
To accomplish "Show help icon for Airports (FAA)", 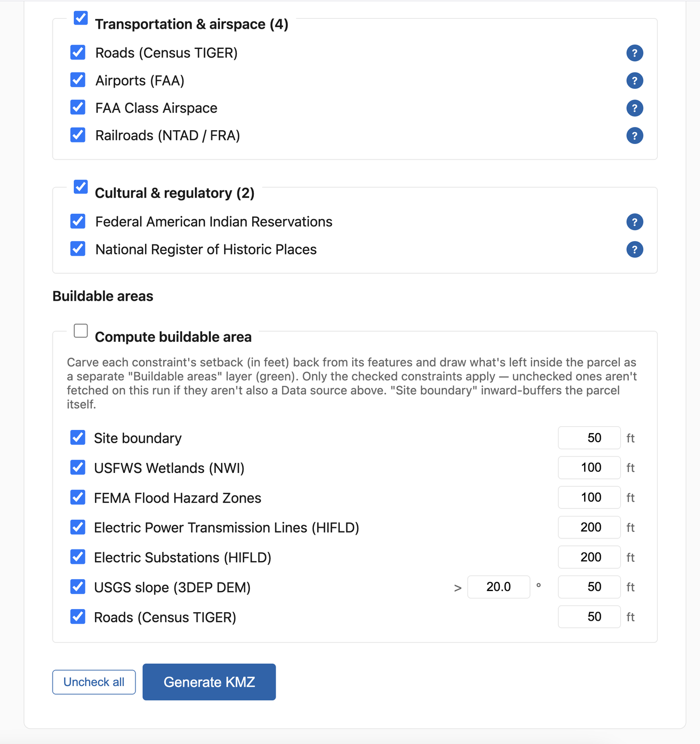I will (x=635, y=81).
